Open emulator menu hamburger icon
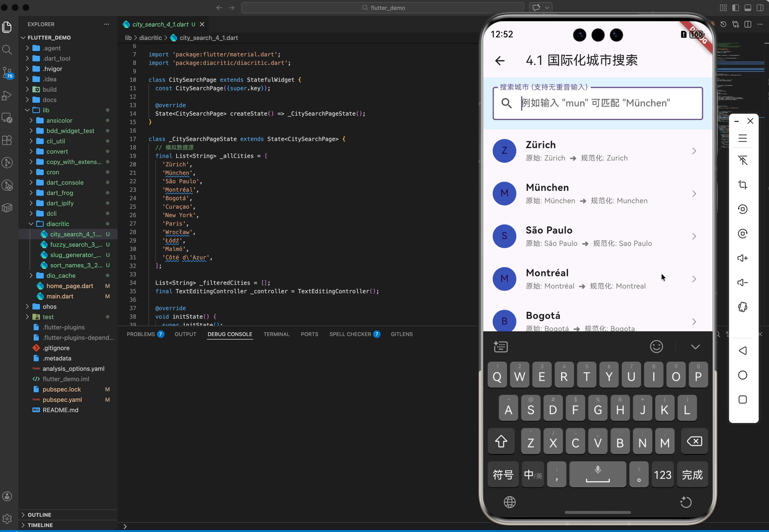This screenshot has height=532, width=769. click(743, 138)
